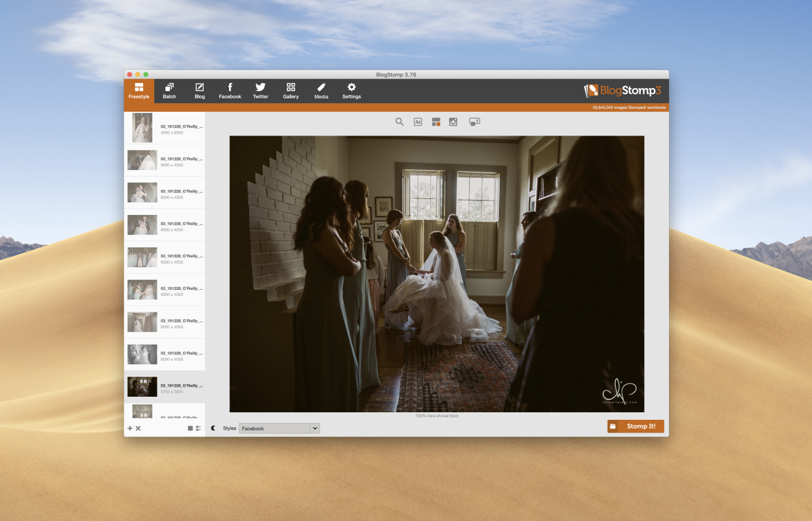This screenshot has height=521, width=812.
Task: Open the Gallery tab
Action: pyautogui.click(x=290, y=91)
